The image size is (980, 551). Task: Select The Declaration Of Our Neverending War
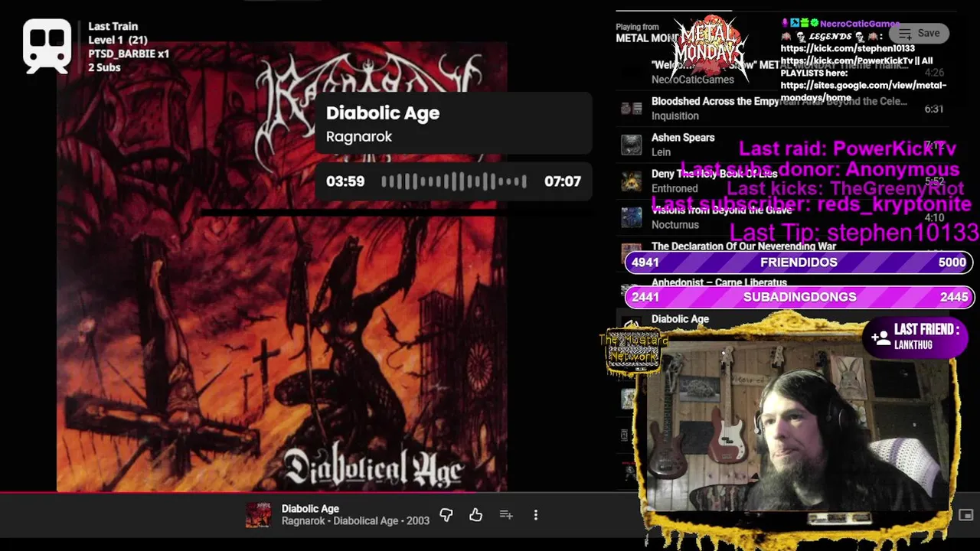tap(743, 246)
